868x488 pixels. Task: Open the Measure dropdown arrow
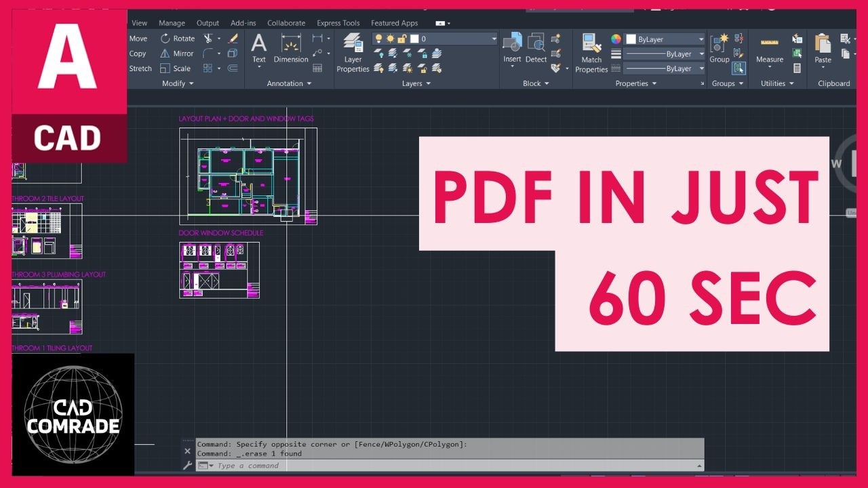pyautogui.click(x=770, y=67)
